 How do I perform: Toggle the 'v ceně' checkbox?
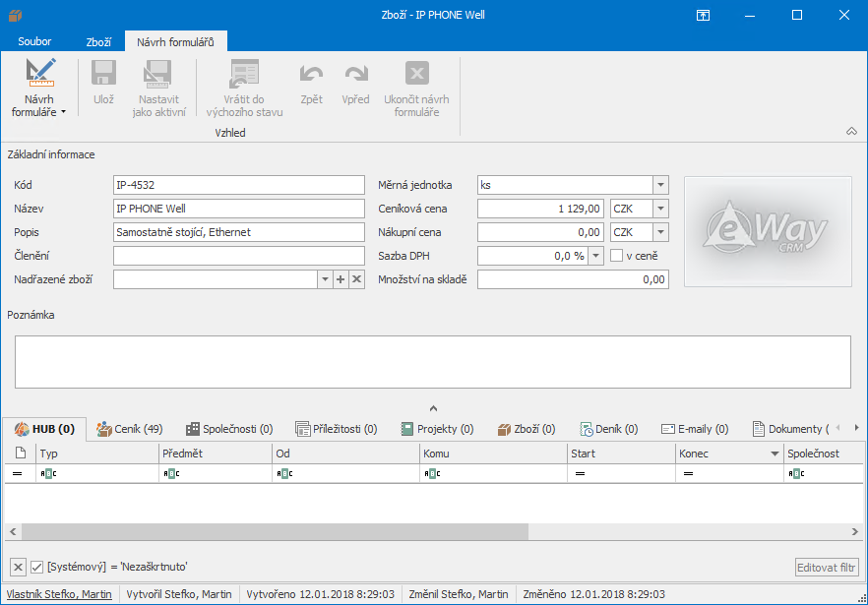616,256
